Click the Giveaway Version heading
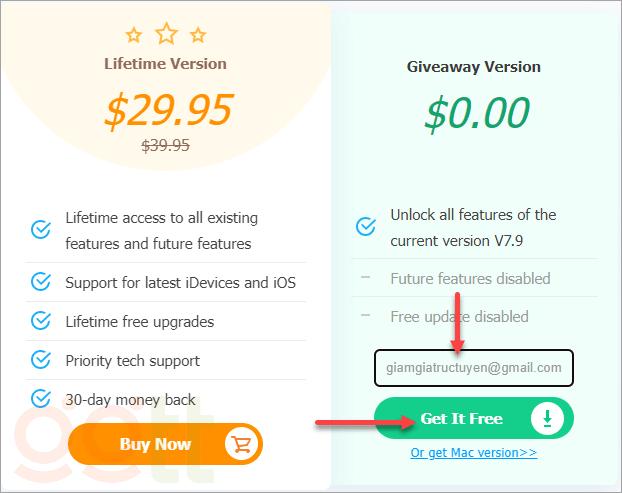This screenshot has width=622, height=493. point(474,67)
